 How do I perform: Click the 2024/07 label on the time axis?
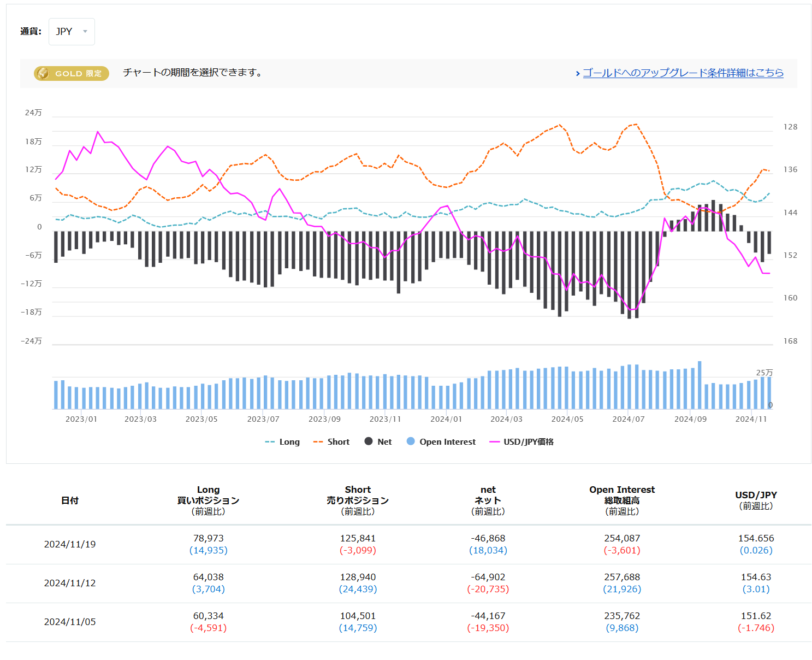click(x=628, y=419)
